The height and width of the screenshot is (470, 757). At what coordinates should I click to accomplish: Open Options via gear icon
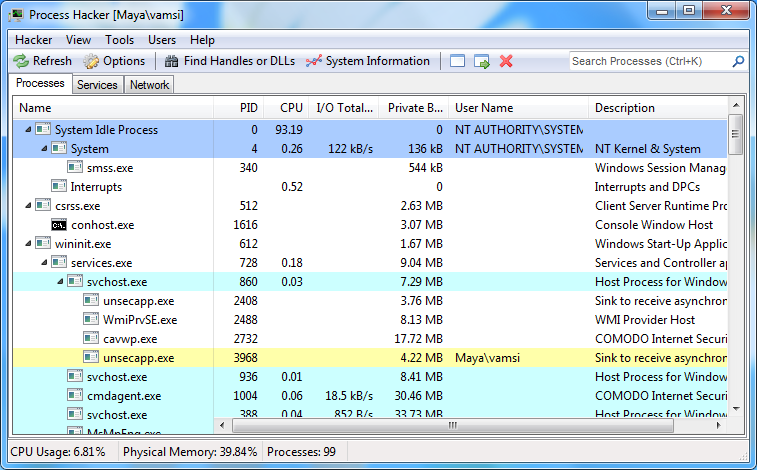pos(91,61)
